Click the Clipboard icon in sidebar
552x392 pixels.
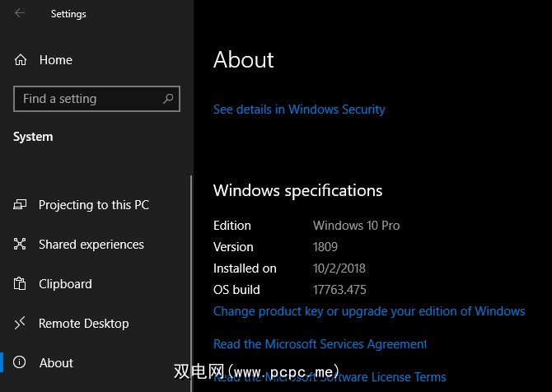pyautogui.click(x=21, y=284)
